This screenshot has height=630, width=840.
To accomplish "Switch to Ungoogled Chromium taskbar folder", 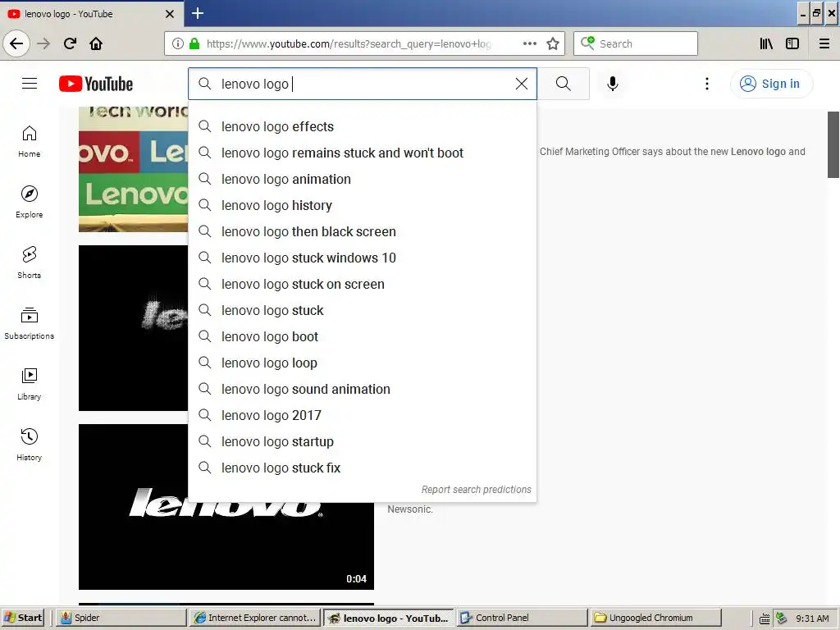I will (655, 618).
